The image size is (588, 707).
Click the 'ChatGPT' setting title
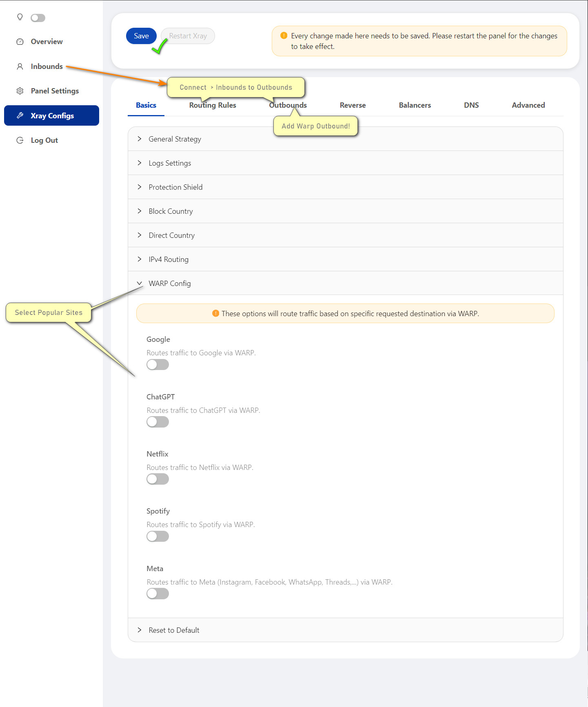coord(161,397)
